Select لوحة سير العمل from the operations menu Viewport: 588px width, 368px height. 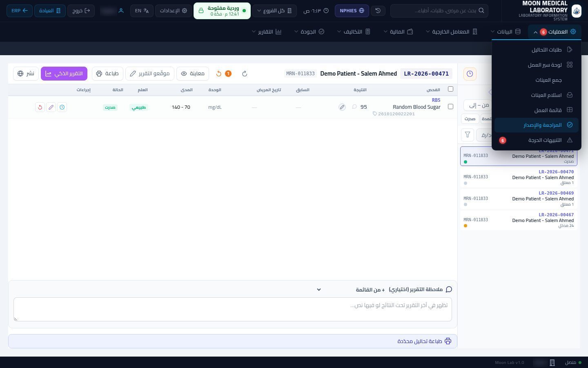[537, 65]
